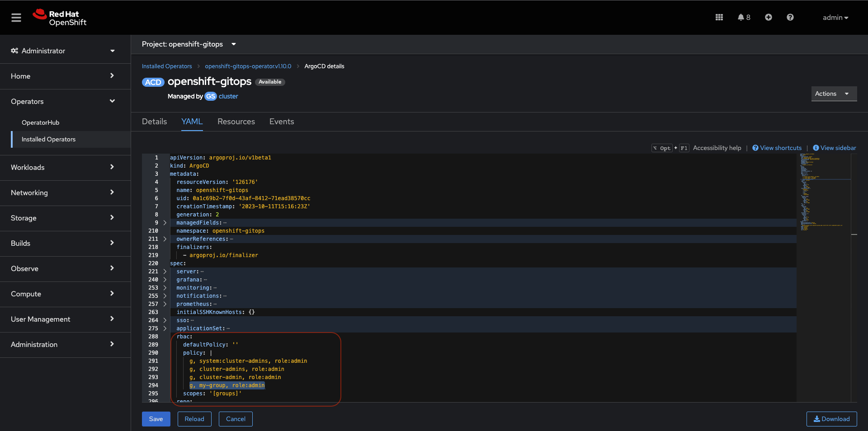Open View shortcuts link
This screenshot has height=431, width=868.
(777, 148)
